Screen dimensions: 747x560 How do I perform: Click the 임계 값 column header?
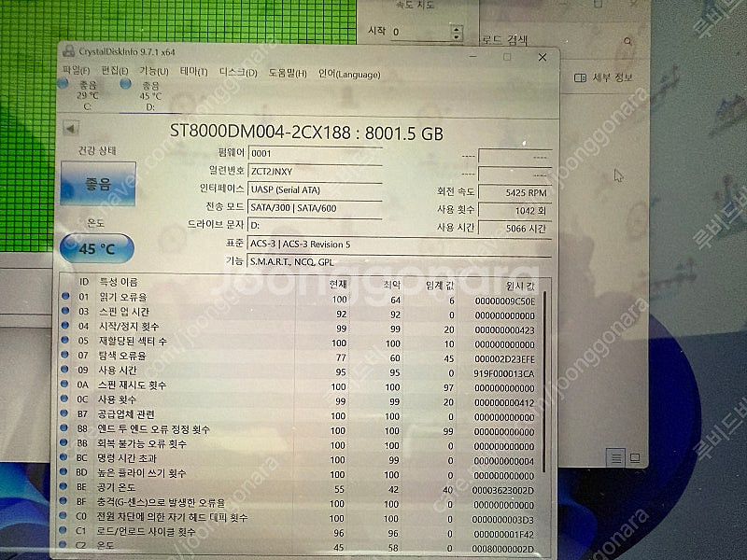[x=440, y=286]
